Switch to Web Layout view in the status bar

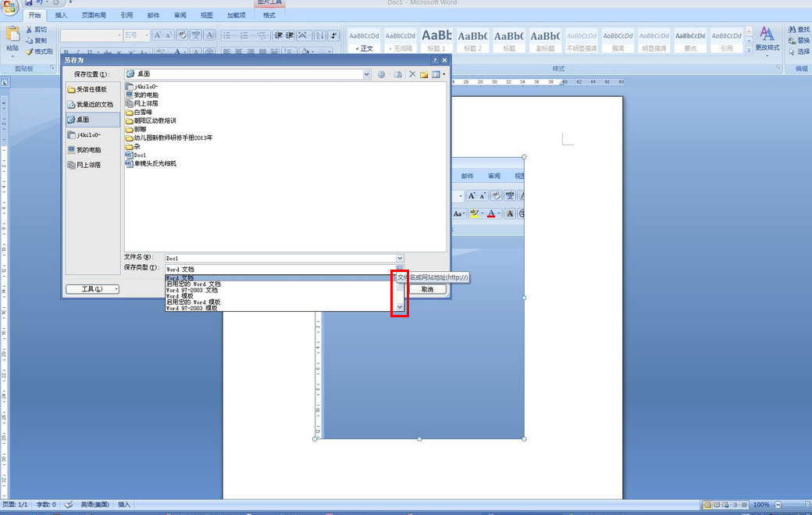tap(725, 504)
